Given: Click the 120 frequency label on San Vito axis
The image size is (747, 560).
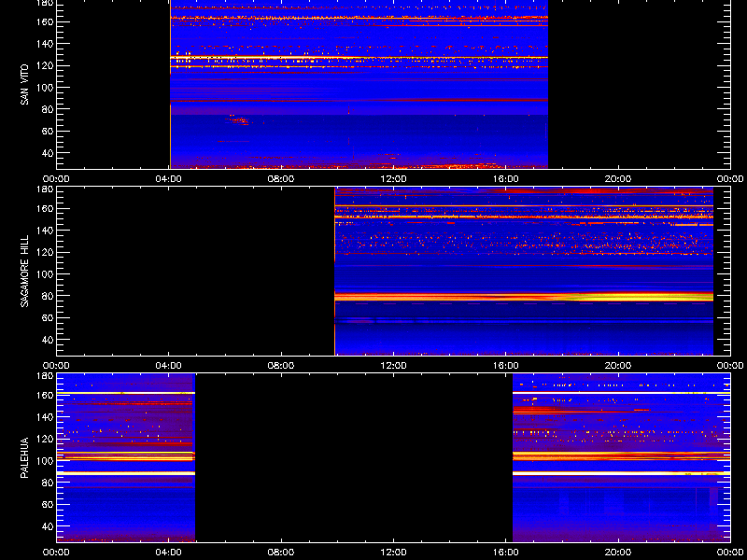Looking at the screenshot, I should (x=46, y=65).
